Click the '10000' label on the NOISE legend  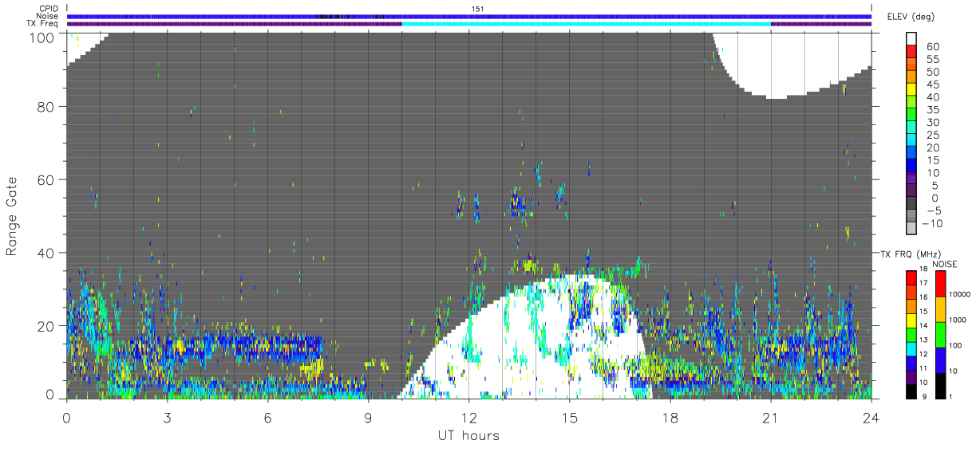959,296
